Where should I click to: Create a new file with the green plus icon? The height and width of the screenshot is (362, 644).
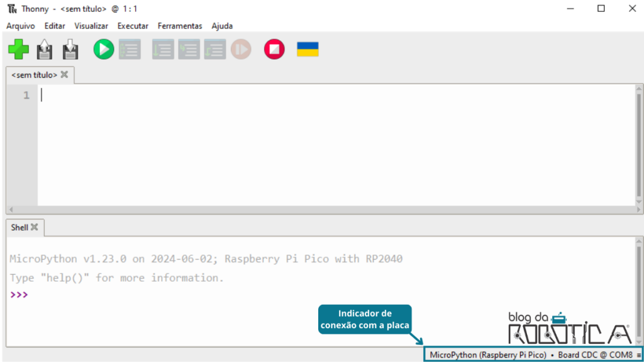click(19, 49)
